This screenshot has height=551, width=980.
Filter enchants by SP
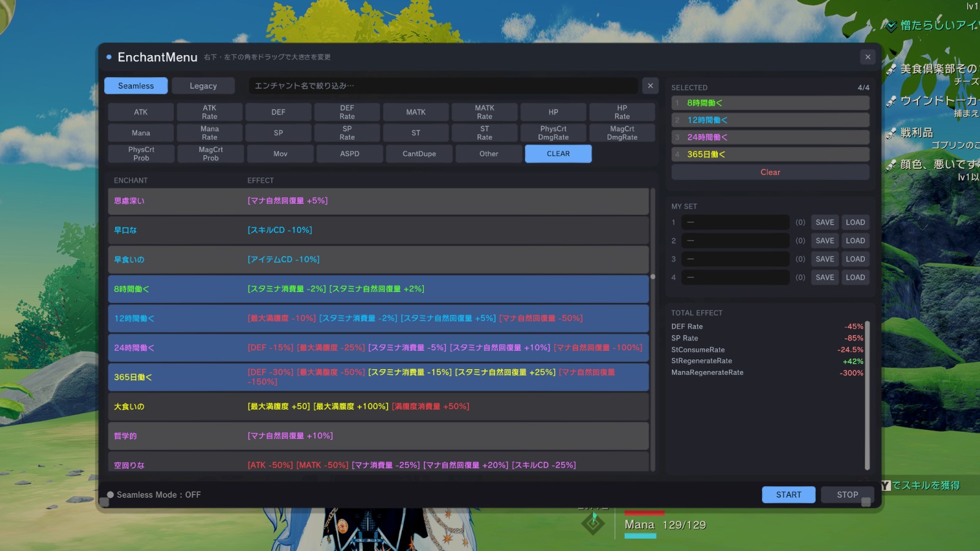[x=278, y=133]
